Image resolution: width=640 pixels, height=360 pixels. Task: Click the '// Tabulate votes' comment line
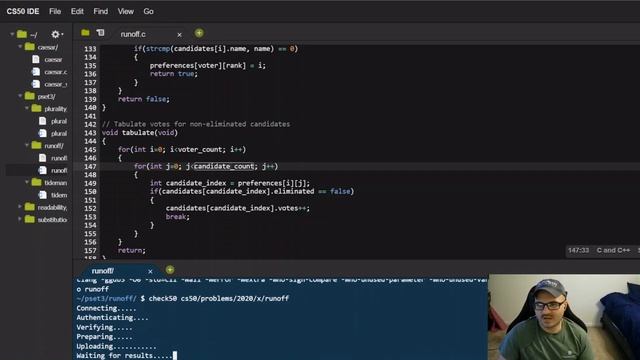click(196, 124)
